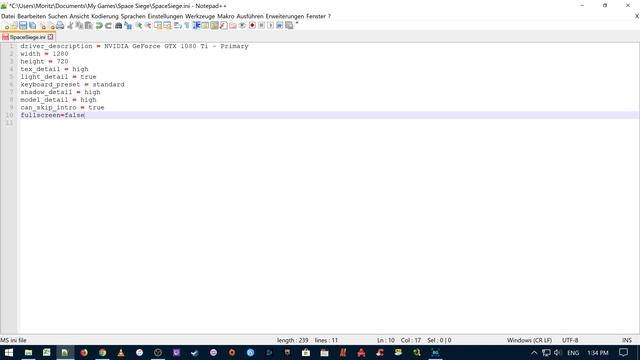Click the Replace toolbar icon
The image size is (640, 360).
128,26
